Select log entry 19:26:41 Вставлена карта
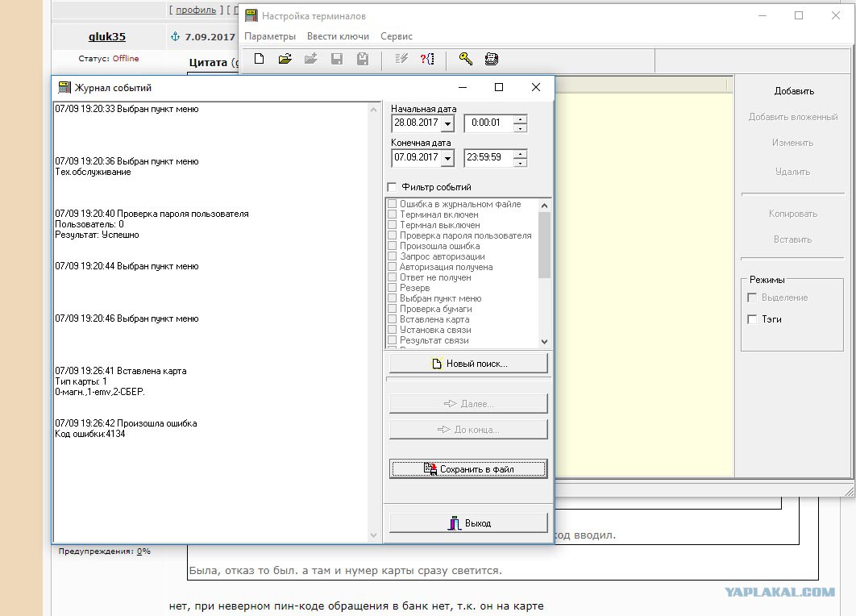This screenshot has height=616, width=856. coord(121,372)
